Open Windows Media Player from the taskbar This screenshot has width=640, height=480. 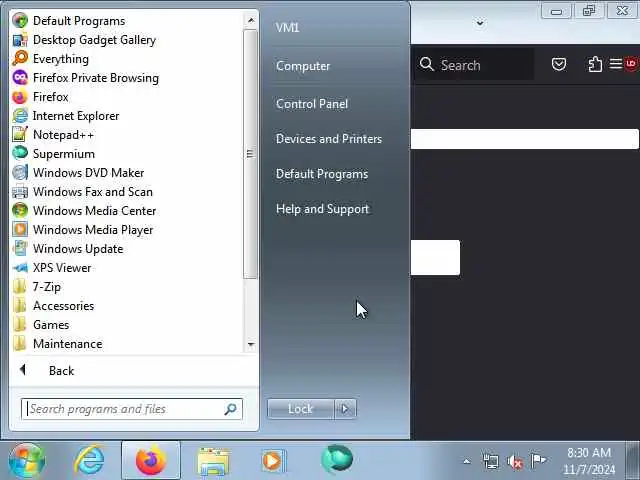[273, 461]
